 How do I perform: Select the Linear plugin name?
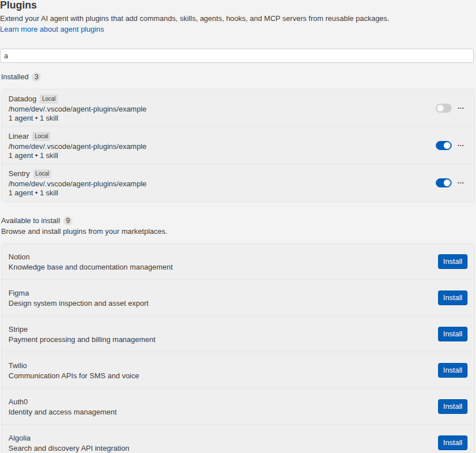click(x=19, y=136)
